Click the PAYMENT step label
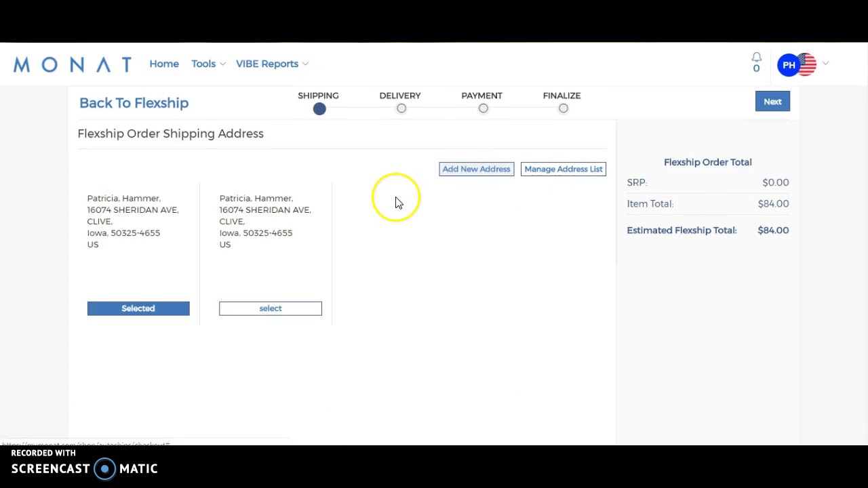This screenshot has height=488, width=868. [x=482, y=96]
